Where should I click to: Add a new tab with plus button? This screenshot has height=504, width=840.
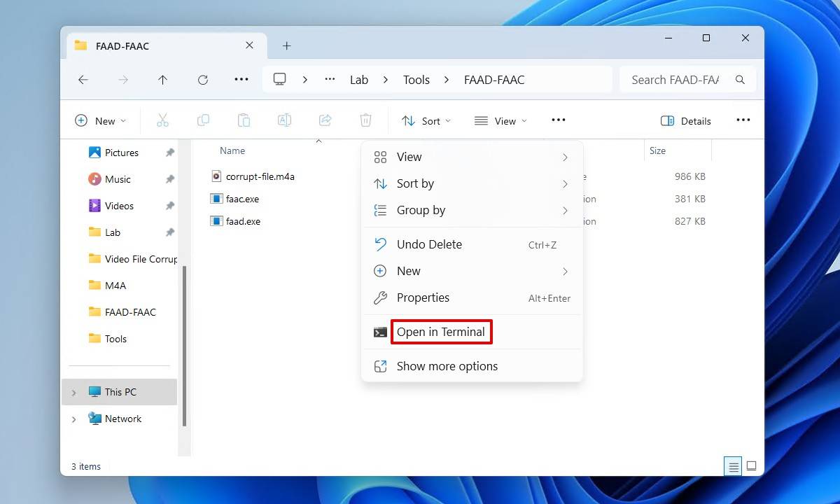point(286,45)
